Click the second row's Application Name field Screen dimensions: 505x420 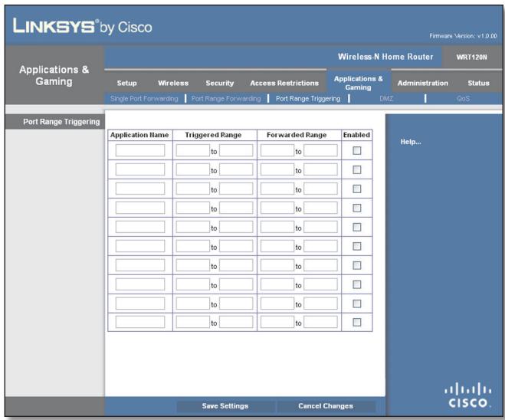[x=140, y=169]
